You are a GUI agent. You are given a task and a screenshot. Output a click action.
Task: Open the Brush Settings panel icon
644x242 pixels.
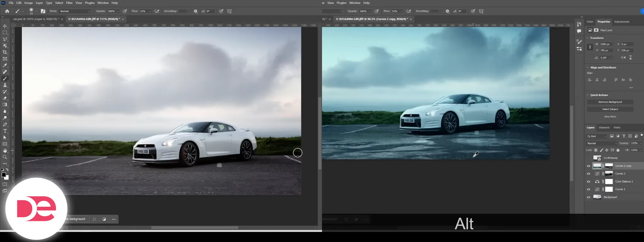click(x=579, y=42)
